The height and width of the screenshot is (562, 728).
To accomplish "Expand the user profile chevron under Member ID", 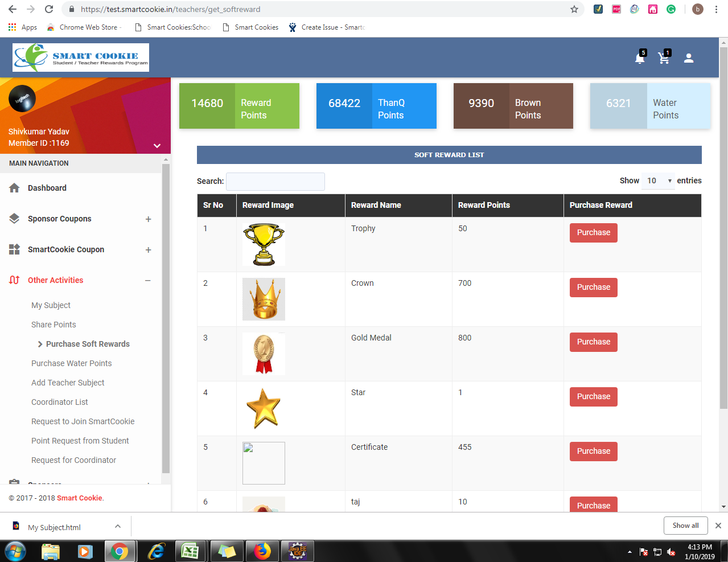I will click(x=157, y=146).
